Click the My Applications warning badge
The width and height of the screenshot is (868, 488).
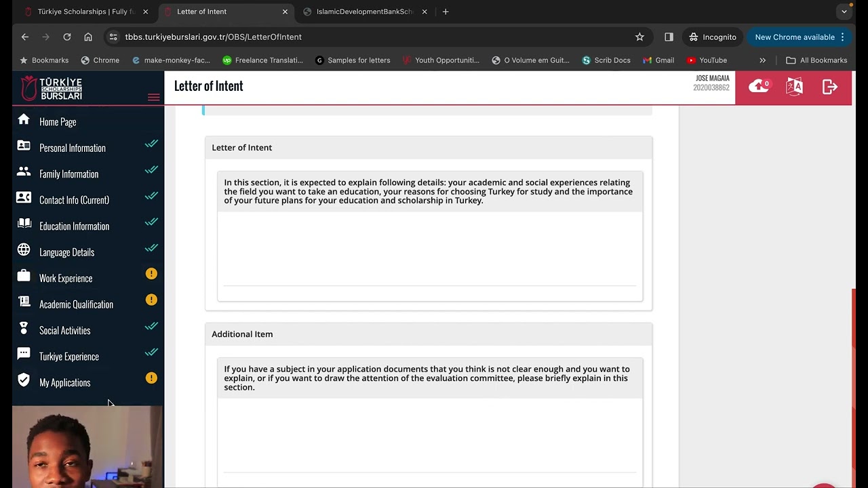(151, 378)
